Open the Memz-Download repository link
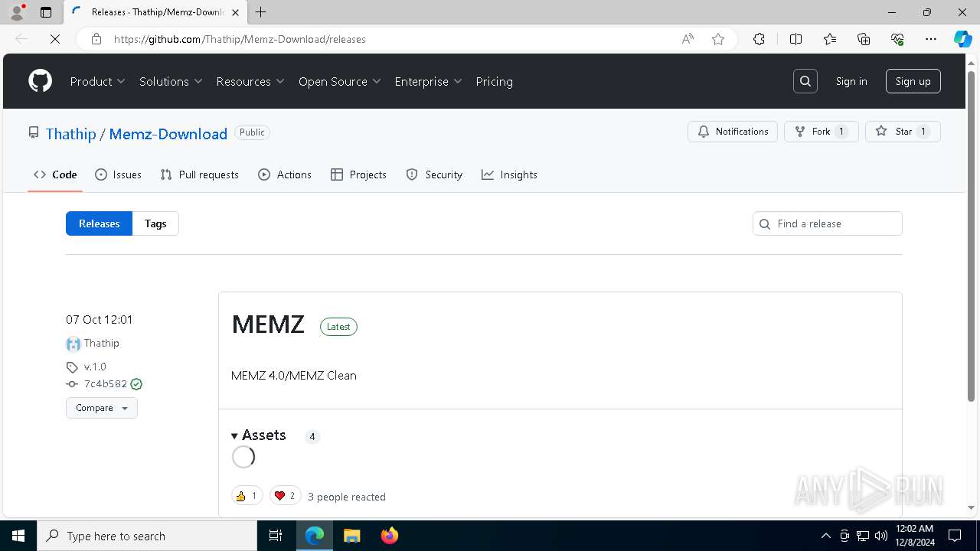Viewport: 980px width, 551px height. point(168,134)
